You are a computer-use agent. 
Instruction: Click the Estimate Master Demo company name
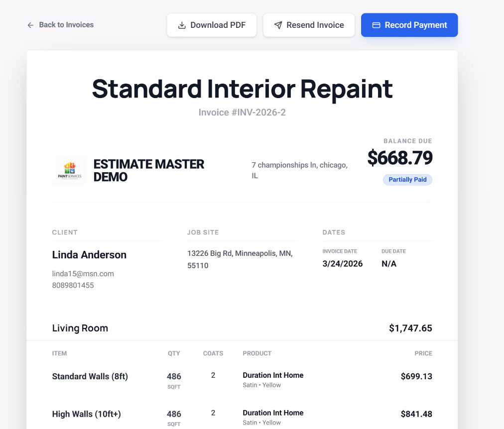coord(149,171)
